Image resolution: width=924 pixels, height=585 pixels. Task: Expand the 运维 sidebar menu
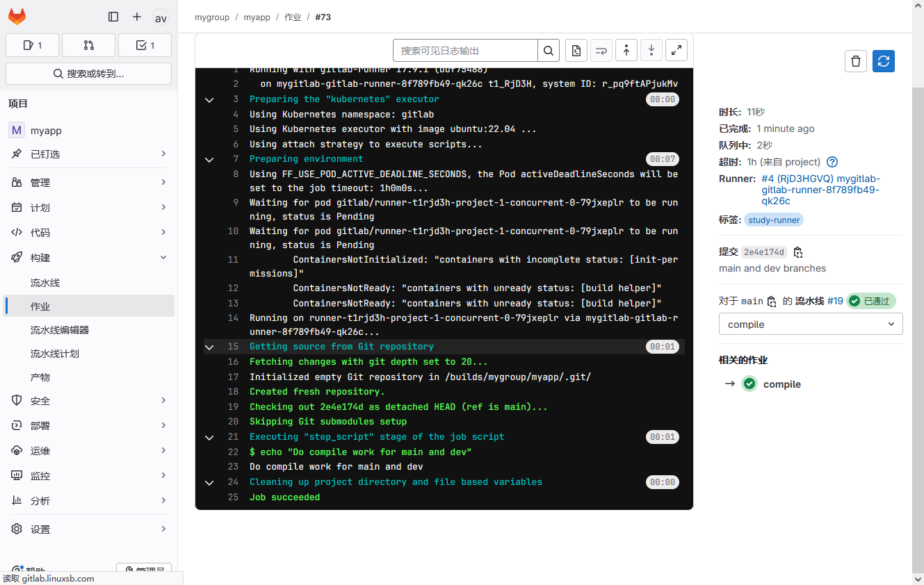[x=88, y=451]
